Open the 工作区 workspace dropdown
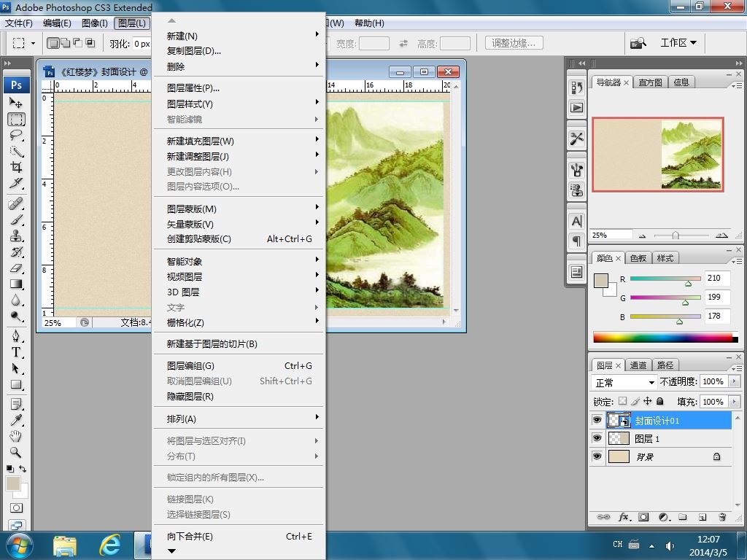 (678, 43)
